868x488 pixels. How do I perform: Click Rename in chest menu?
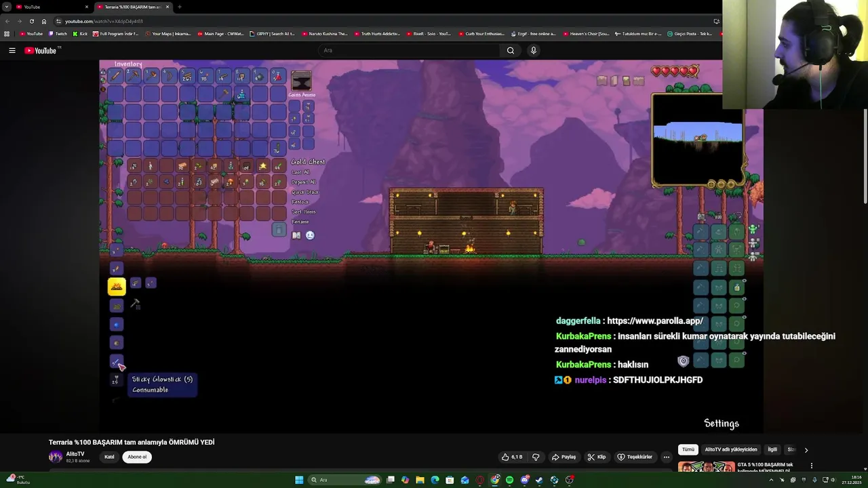pyautogui.click(x=300, y=222)
